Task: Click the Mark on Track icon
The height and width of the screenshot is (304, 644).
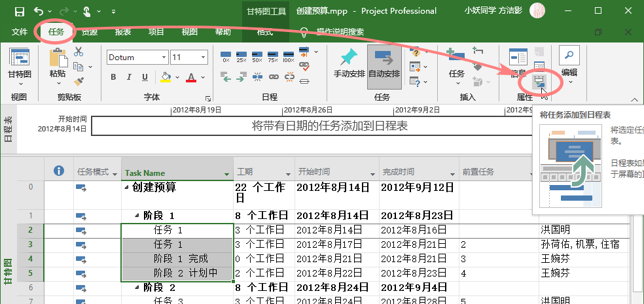Action: click(x=304, y=52)
